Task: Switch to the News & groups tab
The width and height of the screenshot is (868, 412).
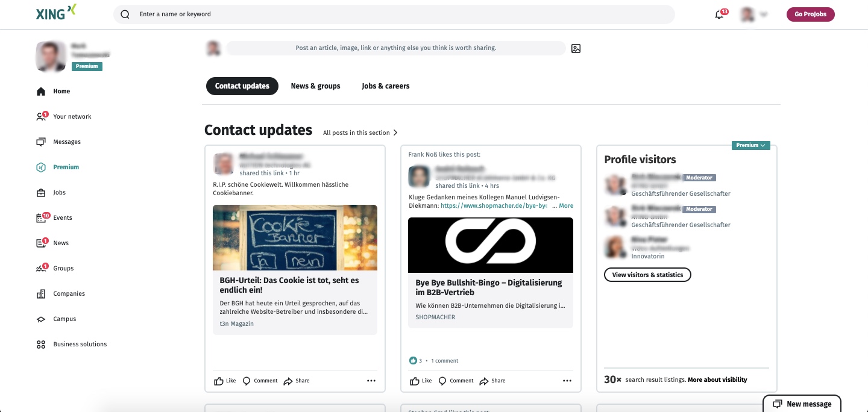Action: 315,86
